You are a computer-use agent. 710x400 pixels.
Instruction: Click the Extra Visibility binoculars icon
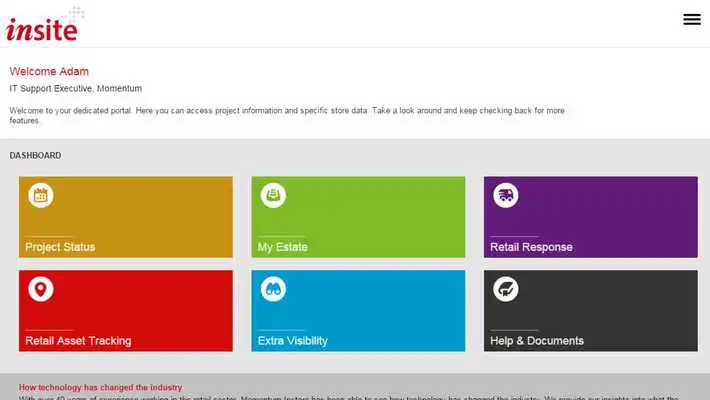point(273,289)
